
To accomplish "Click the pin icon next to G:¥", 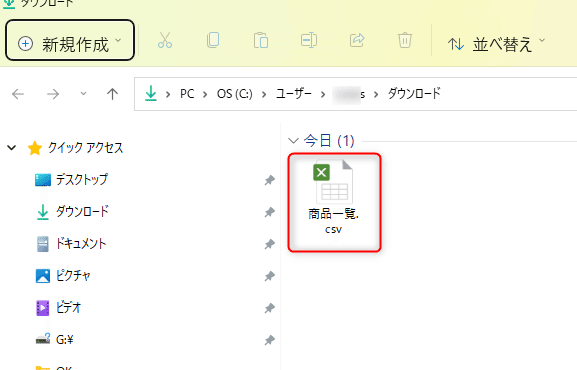I will click(270, 340).
